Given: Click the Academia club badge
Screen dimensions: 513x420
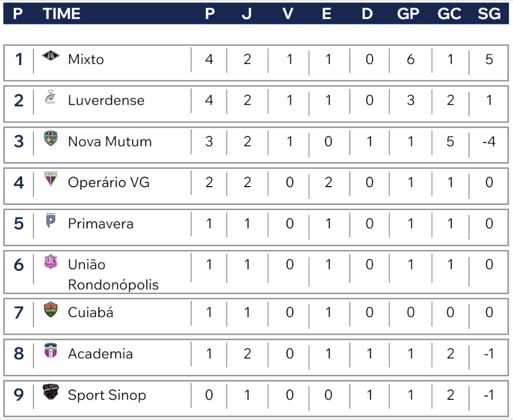Looking at the screenshot, I should [51, 351].
